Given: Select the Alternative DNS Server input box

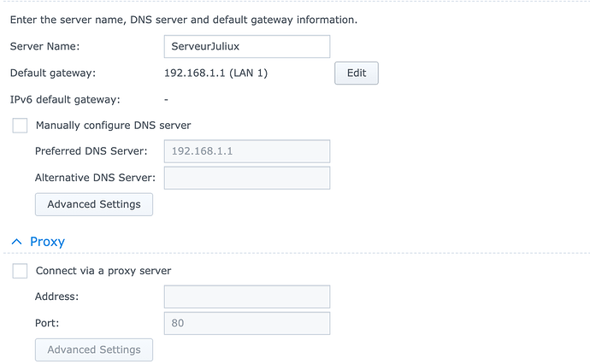Looking at the screenshot, I should (x=246, y=178).
